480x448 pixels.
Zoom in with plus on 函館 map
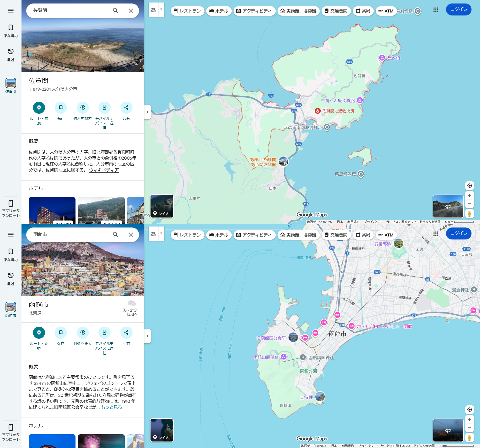click(469, 420)
